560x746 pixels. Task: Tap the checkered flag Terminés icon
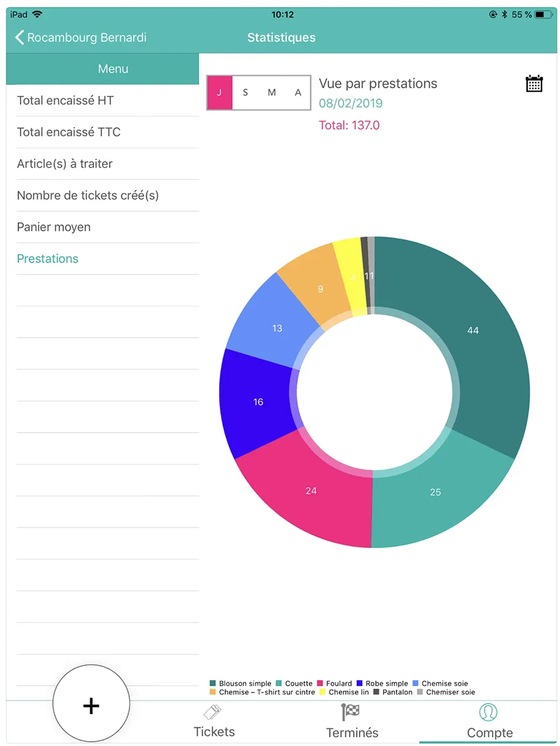coord(352,712)
